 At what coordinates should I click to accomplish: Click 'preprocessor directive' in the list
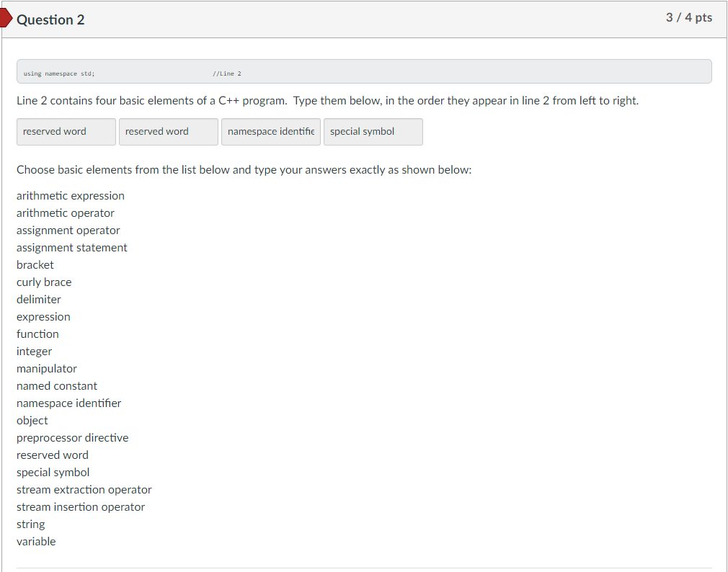(x=72, y=438)
